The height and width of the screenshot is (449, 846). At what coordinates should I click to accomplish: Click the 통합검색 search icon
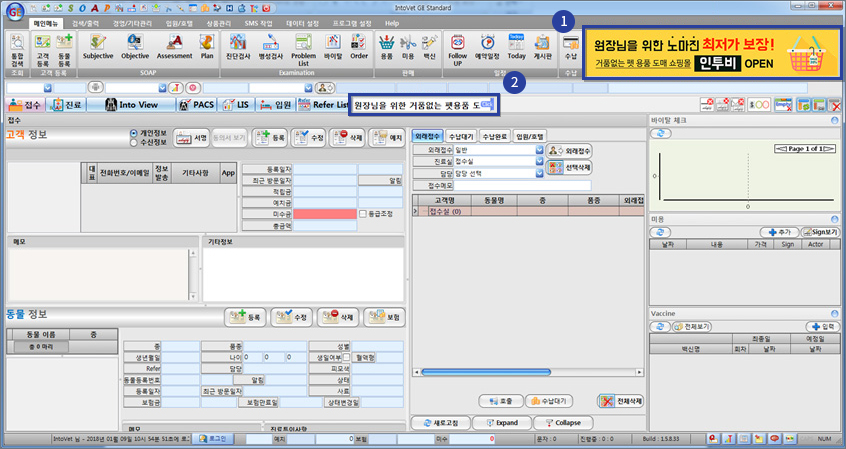point(17,44)
